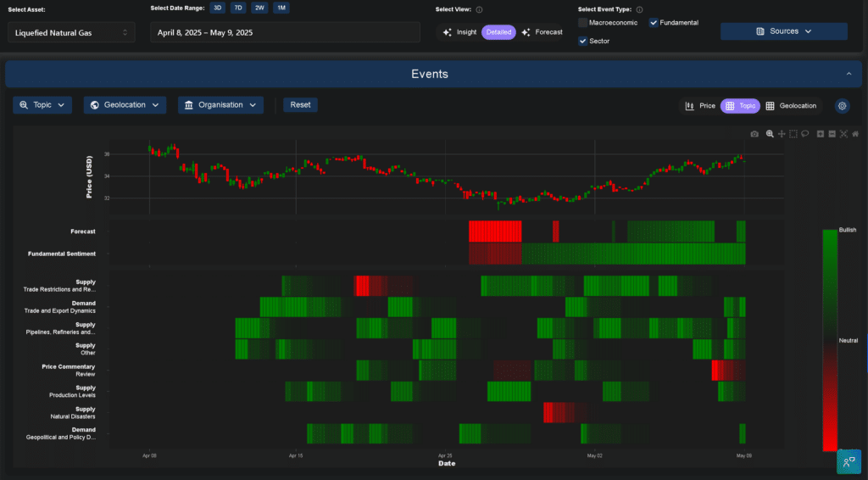Click the "Supply Other" row label
The height and width of the screenshot is (480, 868).
(x=86, y=349)
